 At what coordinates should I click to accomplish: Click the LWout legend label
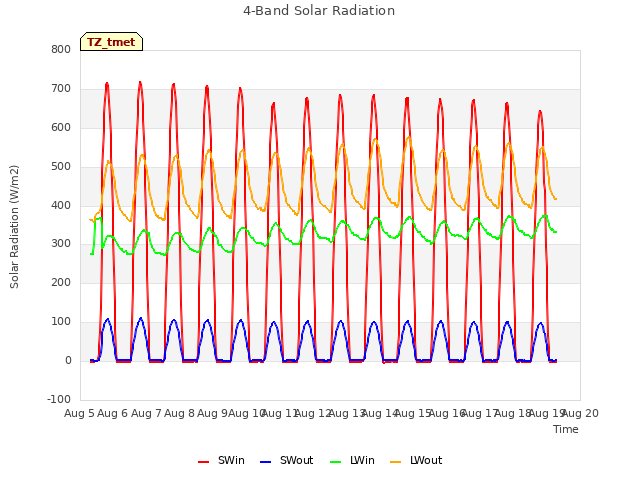click(426, 460)
